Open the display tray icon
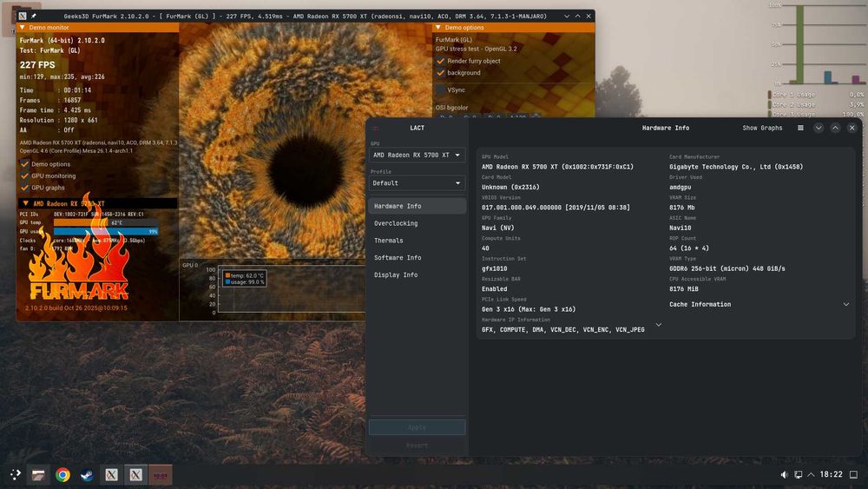 (x=799, y=474)
